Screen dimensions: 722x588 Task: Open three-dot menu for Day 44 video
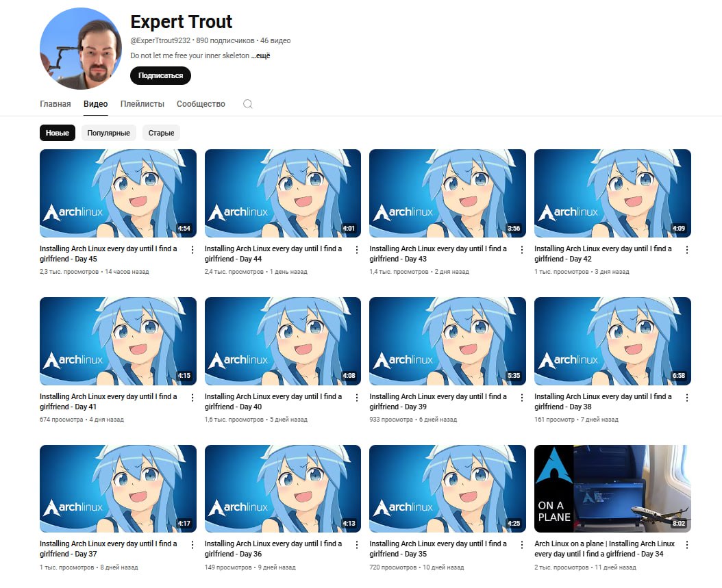pos(357,250)
